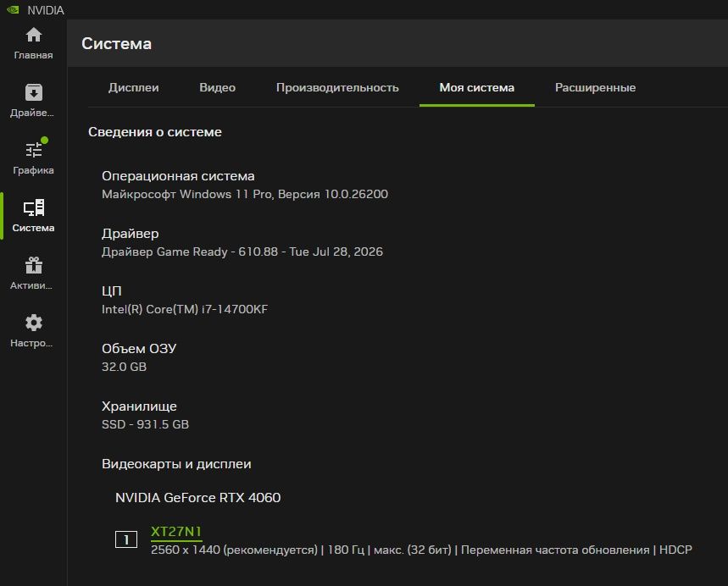Click the Объем ОЗУ label
The image size is (728, 586).
[x=139, y=348]
